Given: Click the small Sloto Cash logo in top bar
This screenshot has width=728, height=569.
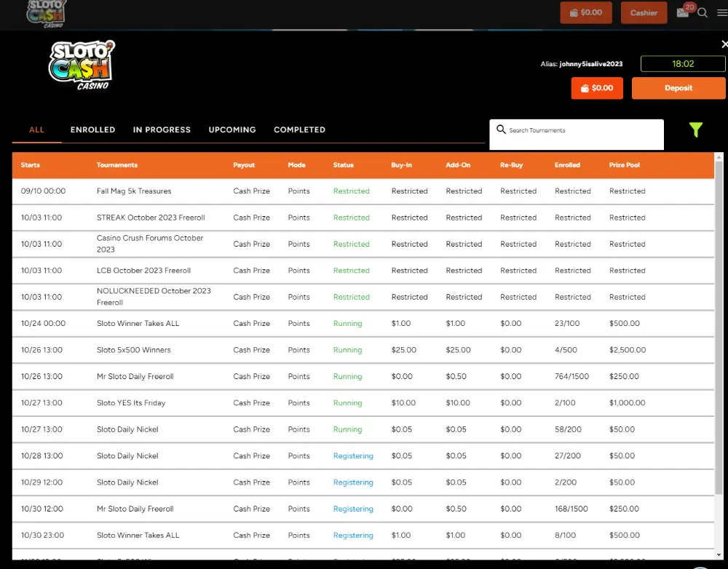Looking at the screenshot, I should click(x=47, y=14).
